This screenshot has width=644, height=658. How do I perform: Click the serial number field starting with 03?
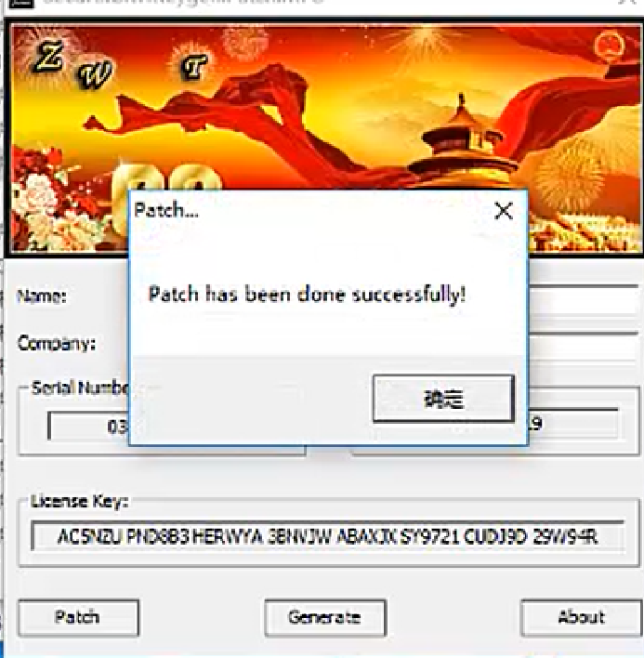point(89,426)
